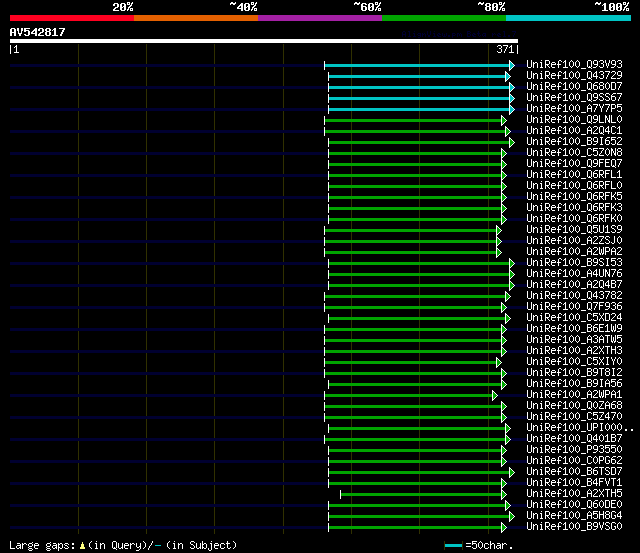Select the UniRef100_B6TSD7 label

pos(574,472)
